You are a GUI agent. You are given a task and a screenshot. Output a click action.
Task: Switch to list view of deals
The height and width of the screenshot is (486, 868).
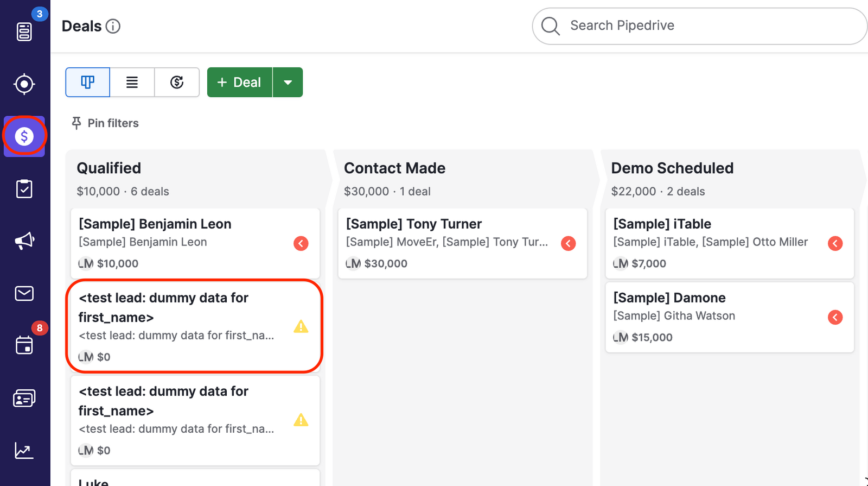[x=132, y=82]
